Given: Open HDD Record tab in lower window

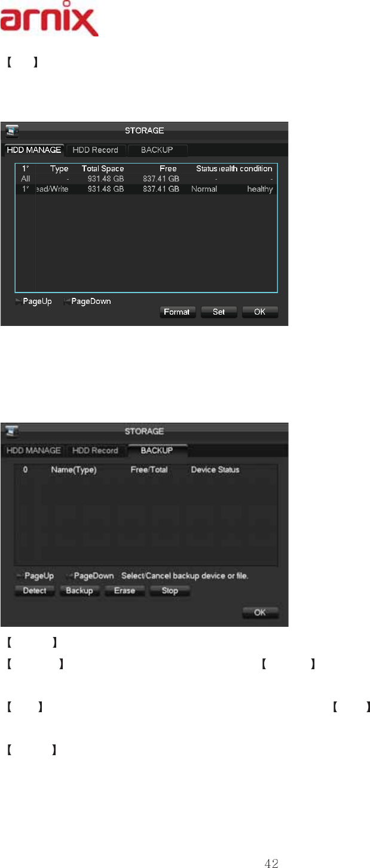Looking at the screenshot, I should tap(96, 451).
